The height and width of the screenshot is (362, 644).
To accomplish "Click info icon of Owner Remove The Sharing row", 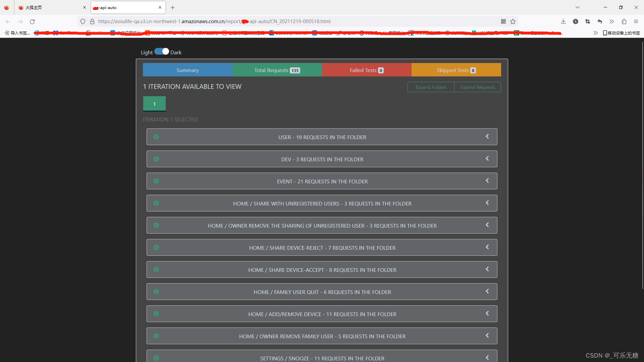I will pyautogui.click(x=156, y=225).
